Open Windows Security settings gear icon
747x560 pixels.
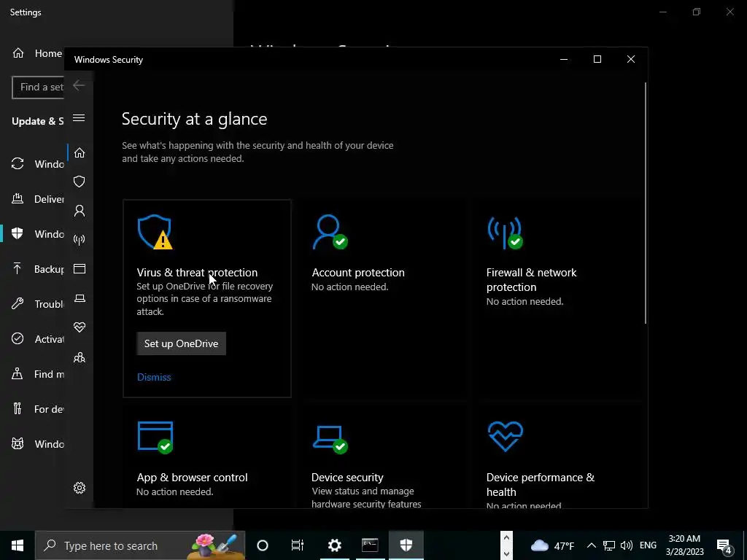click(x=80, y=488)
